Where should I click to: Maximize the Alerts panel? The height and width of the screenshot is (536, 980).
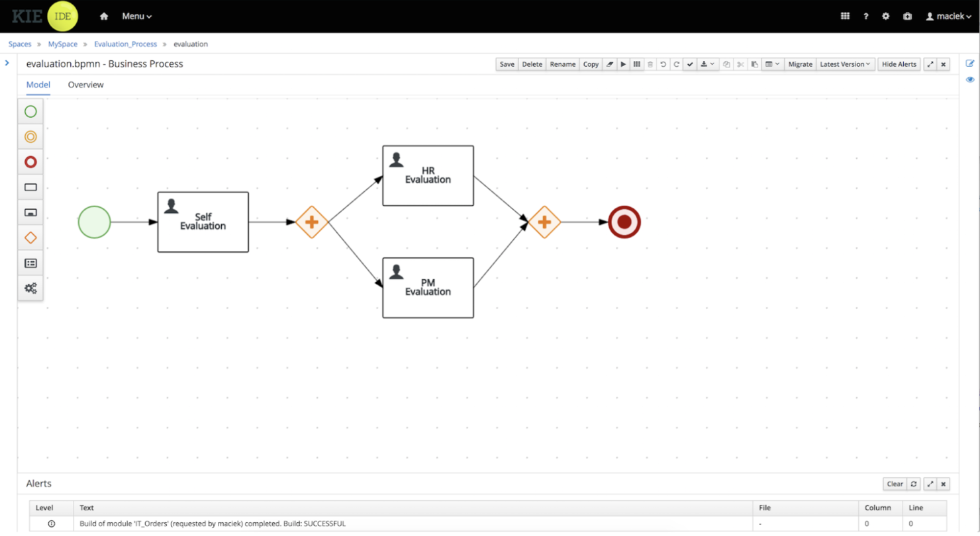tap(930, 484)
